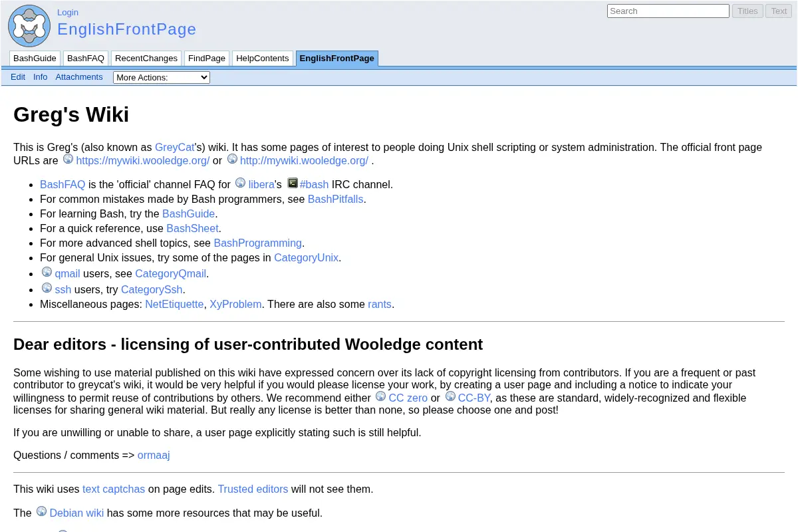Go to RecentChanges tab
This screenshot has height=532, width=798.
(x=146, y=59)
